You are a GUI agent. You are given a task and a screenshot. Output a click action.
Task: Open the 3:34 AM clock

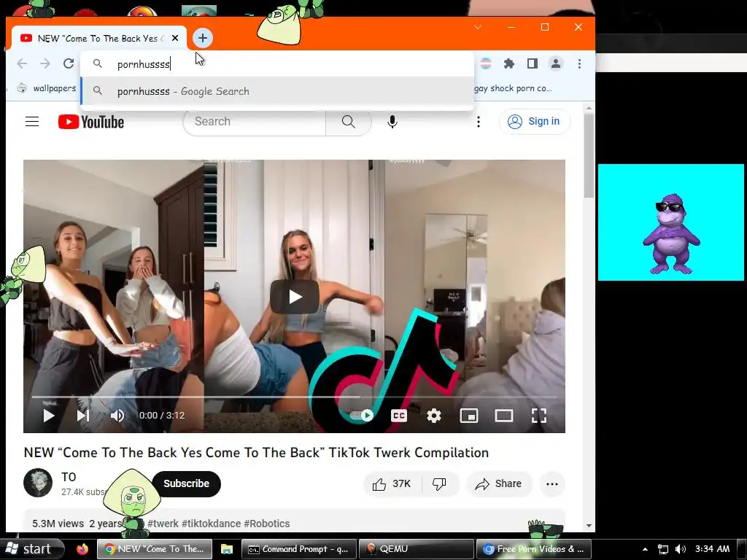point(712,549)
